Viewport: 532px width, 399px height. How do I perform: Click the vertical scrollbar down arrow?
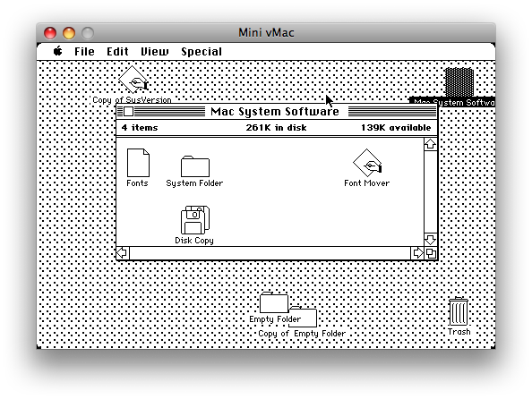[430, 240]
